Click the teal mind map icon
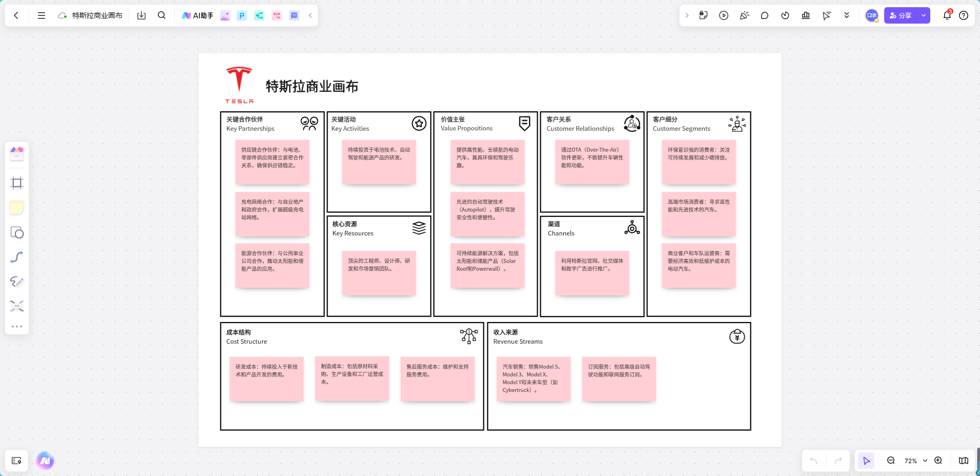Image resolution: width=980 pixels, height=476 pixels. pyautogui.click(x=259, y=15)
